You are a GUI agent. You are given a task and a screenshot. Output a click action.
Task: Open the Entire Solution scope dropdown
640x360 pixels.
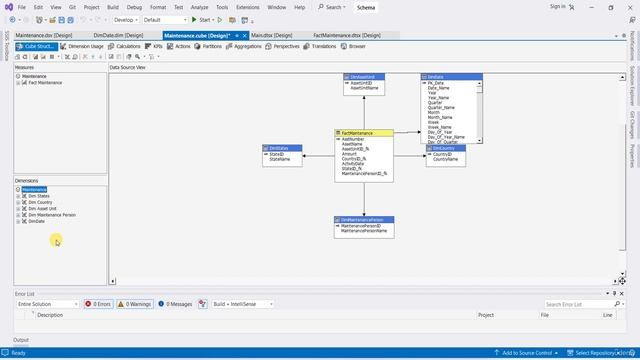point(47,304)
